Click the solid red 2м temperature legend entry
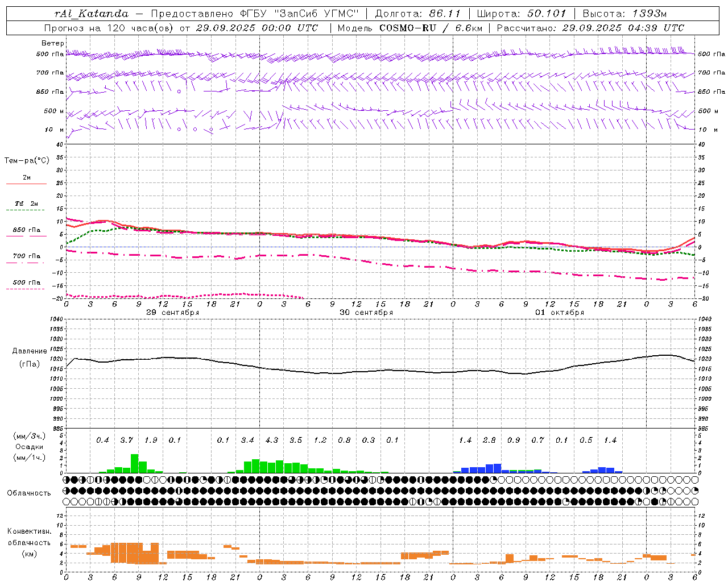The width and height of the screenshot is (728, 582). click(26, 180)
